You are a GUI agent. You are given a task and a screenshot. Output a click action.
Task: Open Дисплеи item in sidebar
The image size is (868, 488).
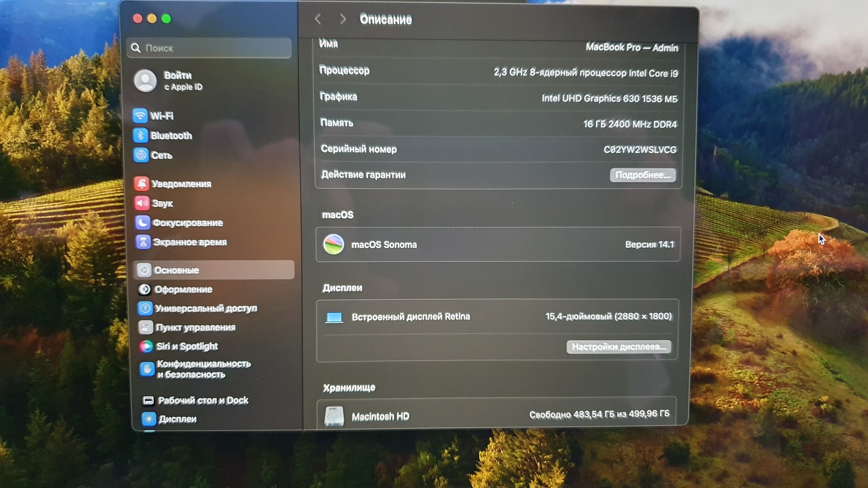coord(177,419)
